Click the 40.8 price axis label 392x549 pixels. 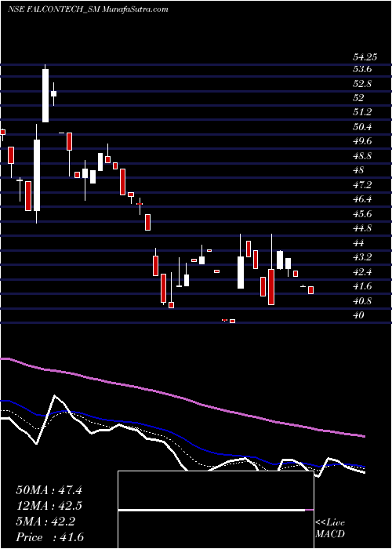362,300
